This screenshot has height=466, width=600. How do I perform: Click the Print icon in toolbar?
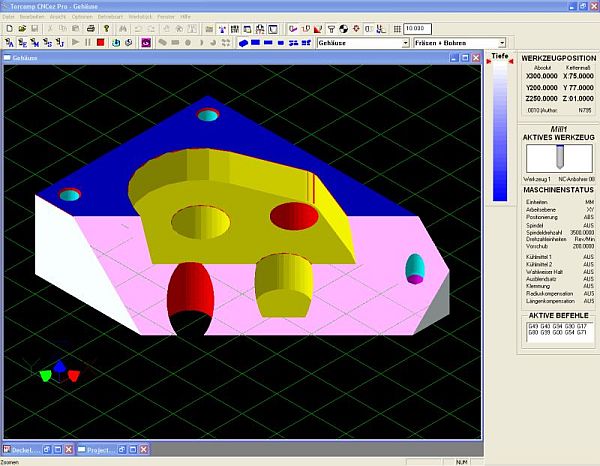coord(91,29)
